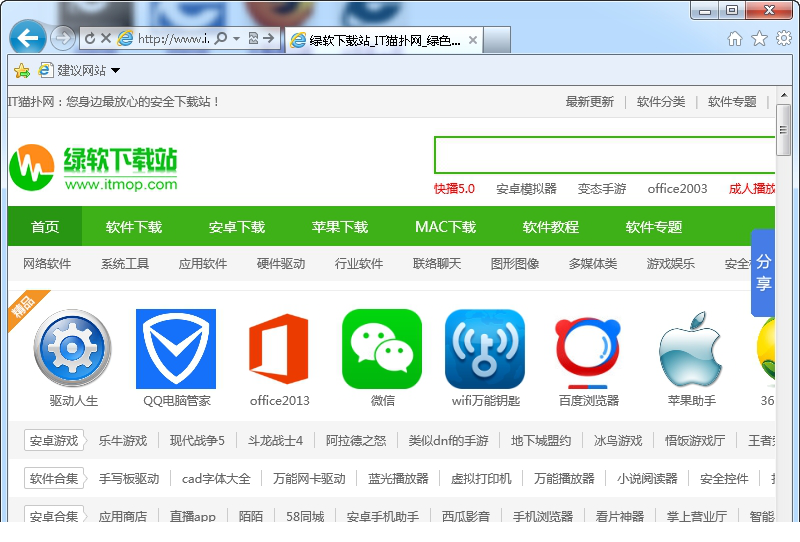Image resolution: width=800 pixels, height=542 pixels.
Task: Click the 图形图像 category
Action: 515,264
